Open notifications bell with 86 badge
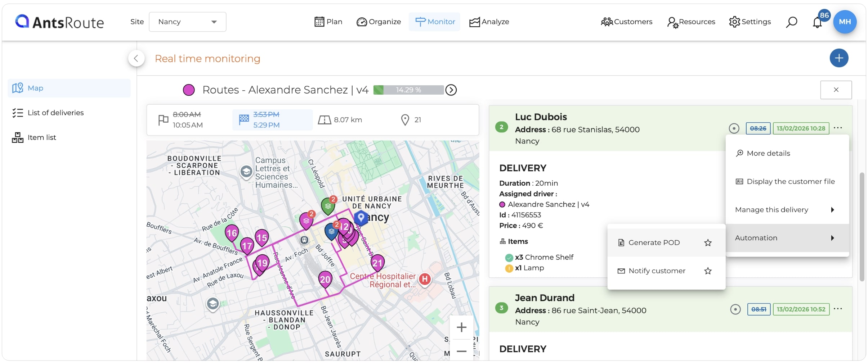868x363 pixels. coord(818,22)
